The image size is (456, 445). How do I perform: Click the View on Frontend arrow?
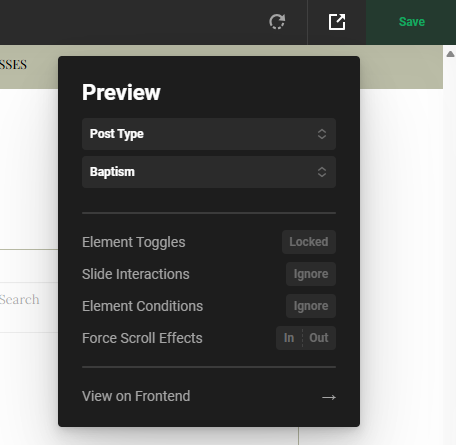329,397
